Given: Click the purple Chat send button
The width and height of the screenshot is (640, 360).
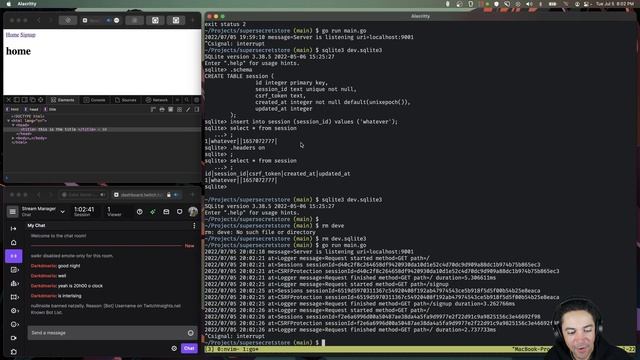Looking at the screenshot, I should [x=189, y=348].
